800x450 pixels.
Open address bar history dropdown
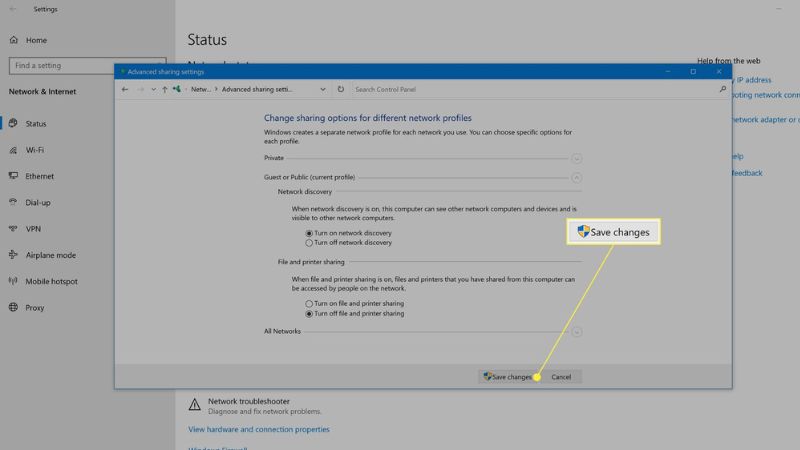[x=326, y=89]
